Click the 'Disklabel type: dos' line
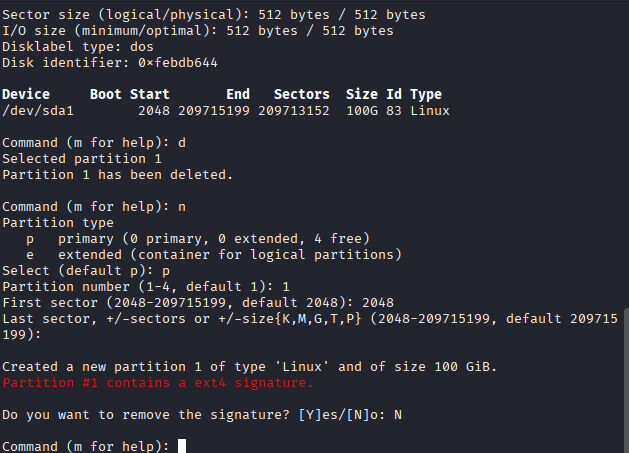The image size is (629, 453). coord(74,47)
